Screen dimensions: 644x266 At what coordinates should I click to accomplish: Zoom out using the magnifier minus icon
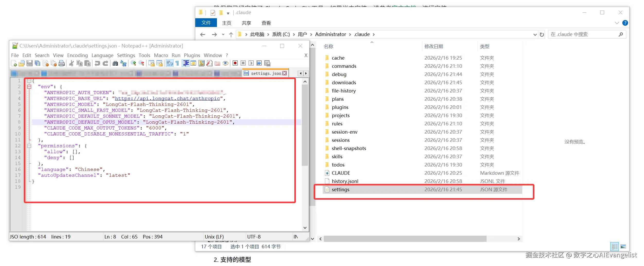click(141, 63)
